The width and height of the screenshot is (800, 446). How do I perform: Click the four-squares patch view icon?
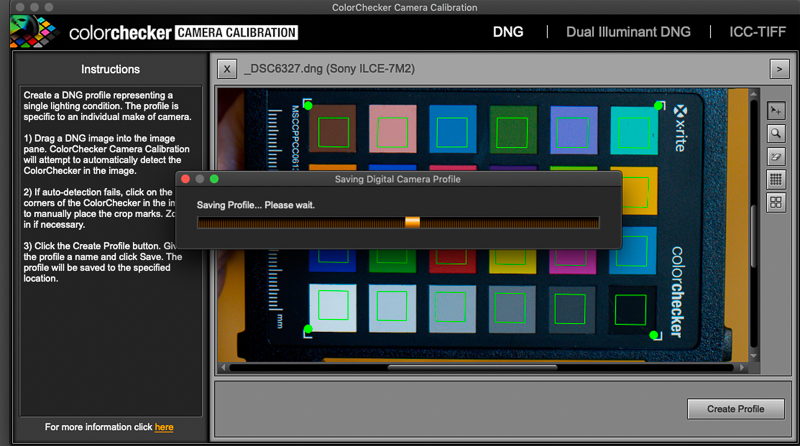tap(776, 203)
